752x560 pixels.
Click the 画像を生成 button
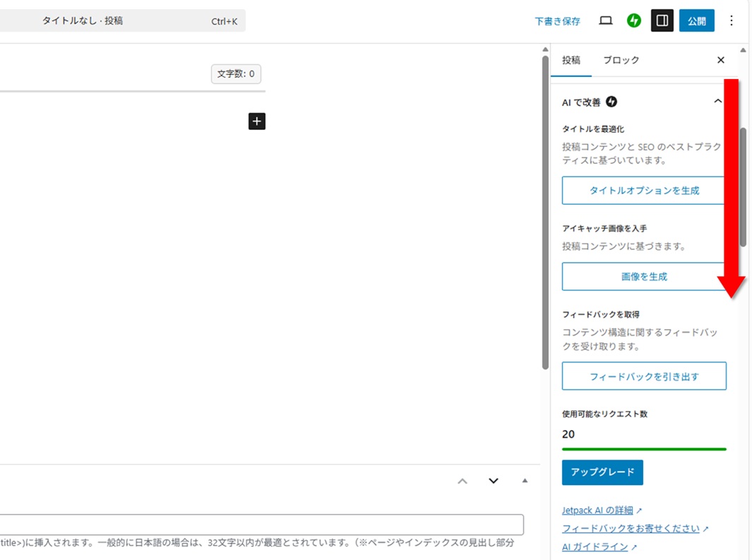[643, 277]
